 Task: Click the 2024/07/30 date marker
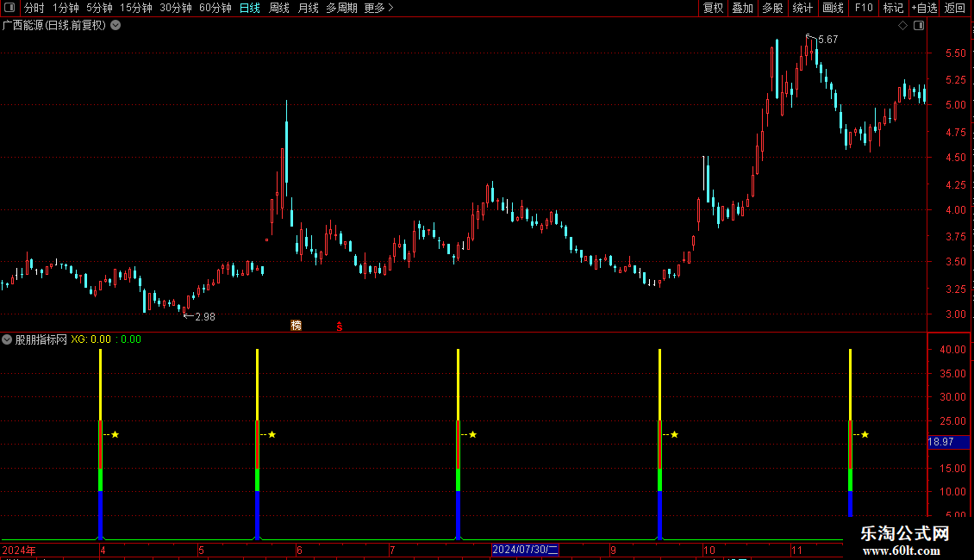click(x=525, y=550)
